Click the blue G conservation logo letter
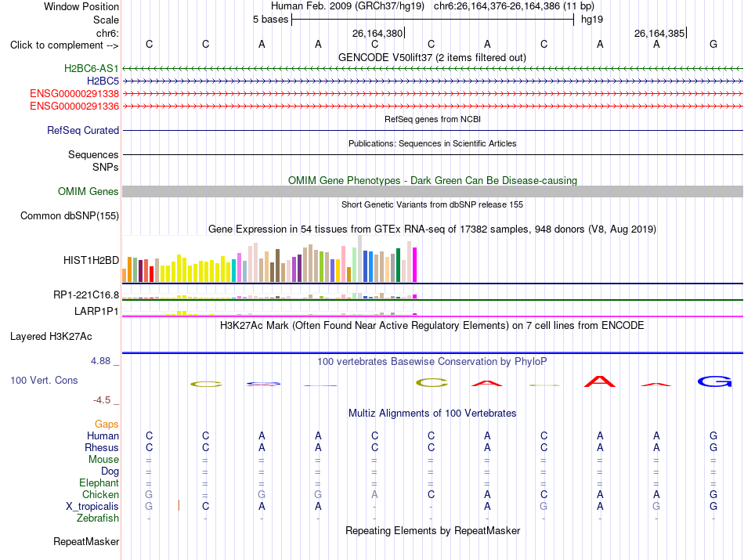The image size is (744, 560). click(x=714, y=381)
